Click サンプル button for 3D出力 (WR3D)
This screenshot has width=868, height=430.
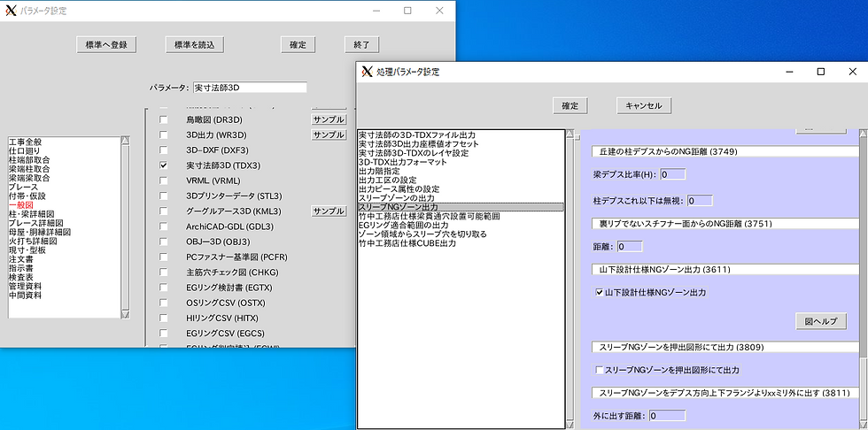click(x=329, y=134)
